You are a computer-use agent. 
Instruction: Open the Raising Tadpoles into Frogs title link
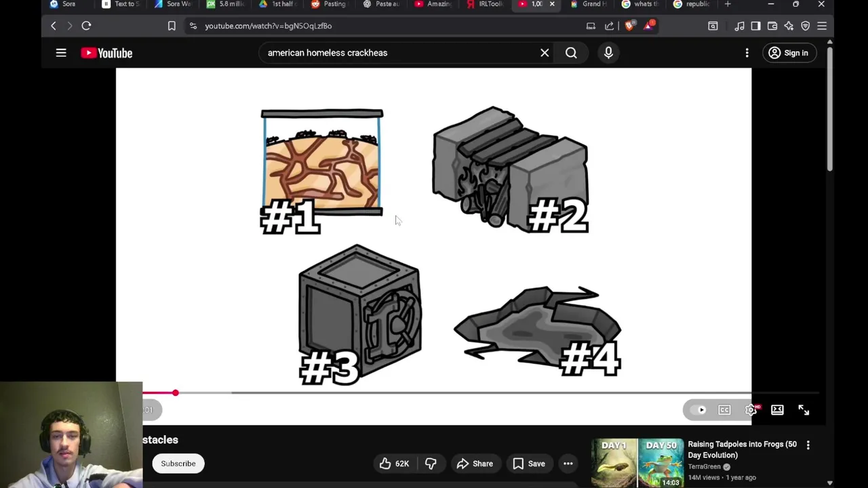(x=743, y=449)
